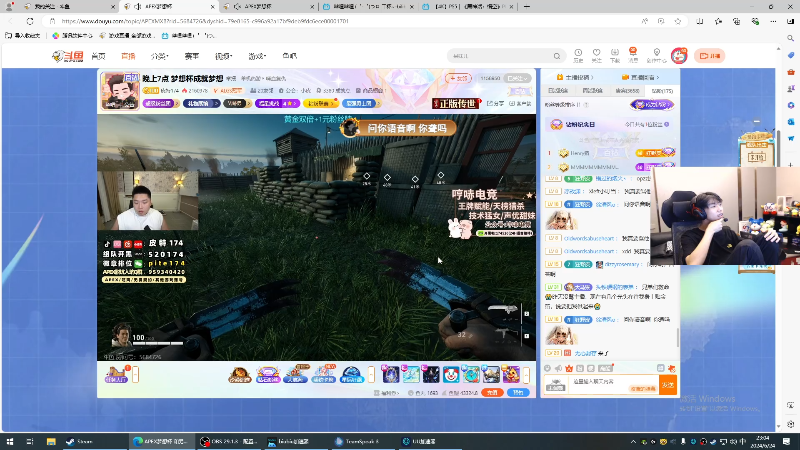Click the chat gift icon at toolbar right
The width and height of the screenshot is (800, 450).
(x=671, y=368)
